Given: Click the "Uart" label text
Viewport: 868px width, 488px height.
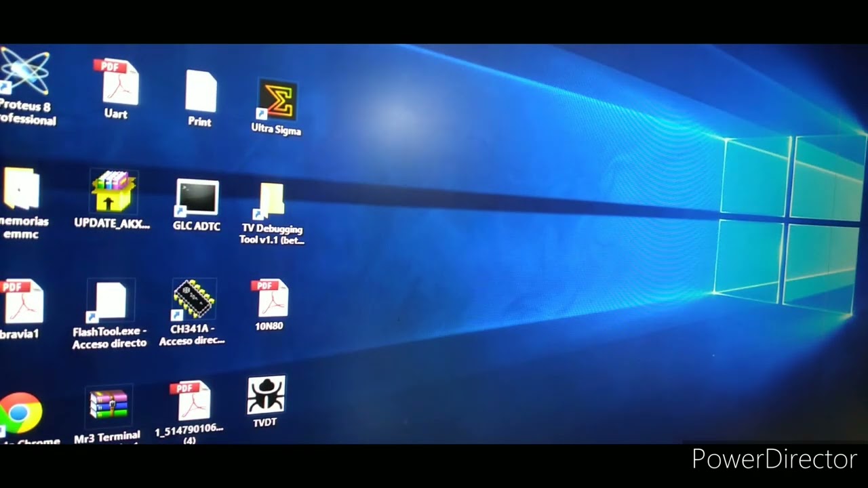Looking at the screenshot, I should click(x=116, y=114).
